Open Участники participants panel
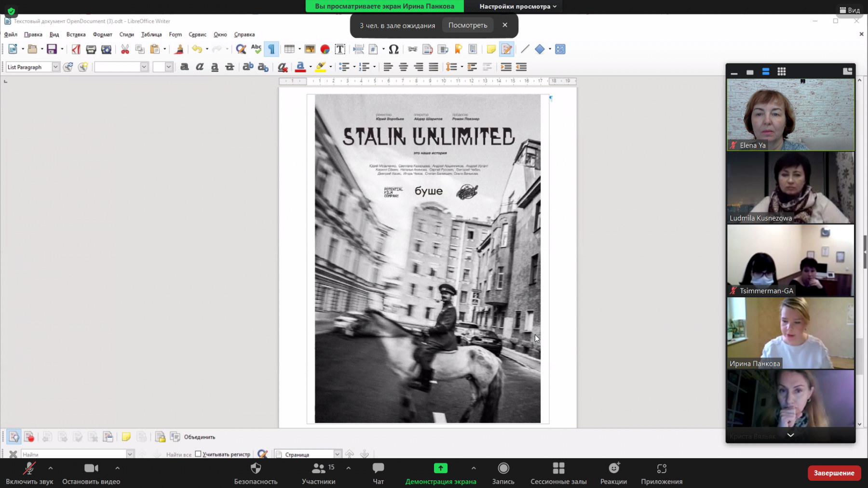Image resolution: width=868 pixels, height=488 pixels. click(x=318, y=473)
